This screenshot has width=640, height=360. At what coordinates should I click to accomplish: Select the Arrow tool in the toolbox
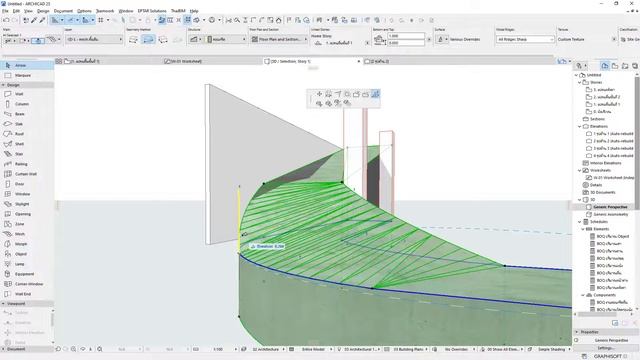pyautogui.click(x=27, y=65)
